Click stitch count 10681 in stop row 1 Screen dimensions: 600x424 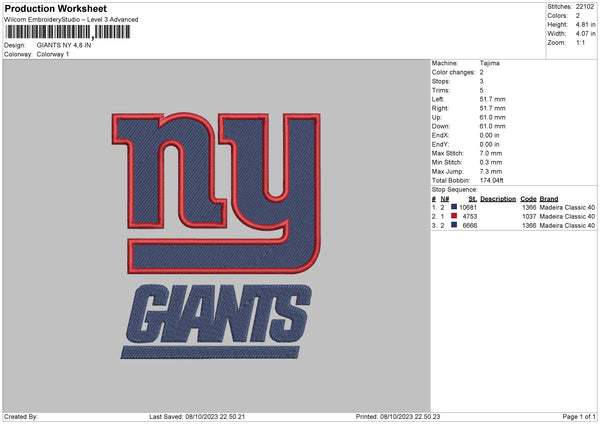(x=468, y=207)
